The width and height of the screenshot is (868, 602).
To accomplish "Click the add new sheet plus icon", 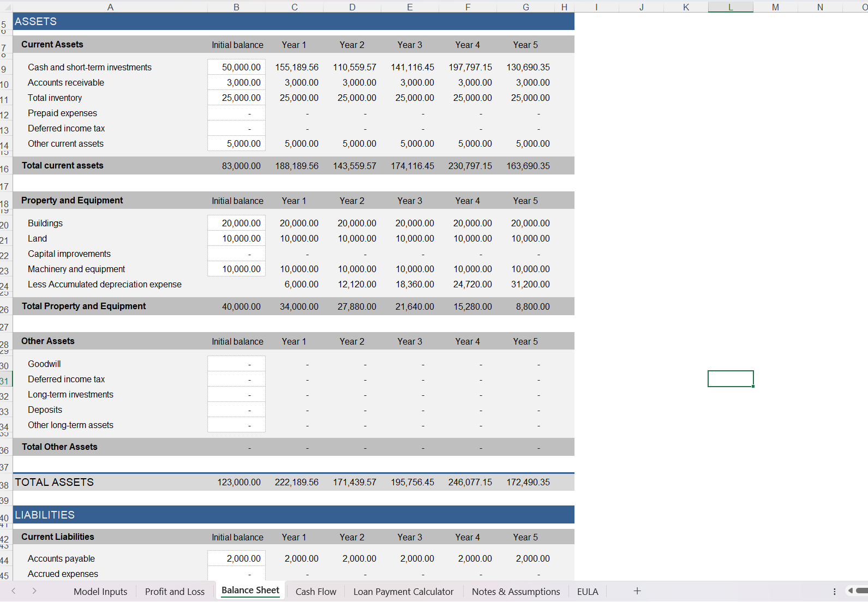I will [637, 591].
